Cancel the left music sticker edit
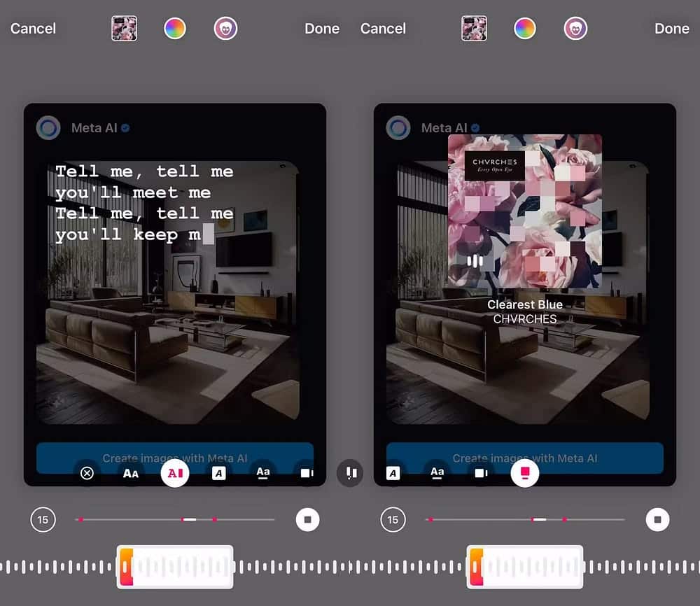The image size is (700, 606). tap(33, 29)
